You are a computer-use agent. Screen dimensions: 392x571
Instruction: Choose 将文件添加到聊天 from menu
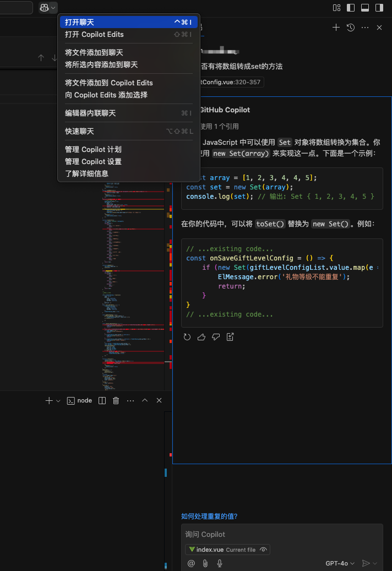tap(128, 52)
